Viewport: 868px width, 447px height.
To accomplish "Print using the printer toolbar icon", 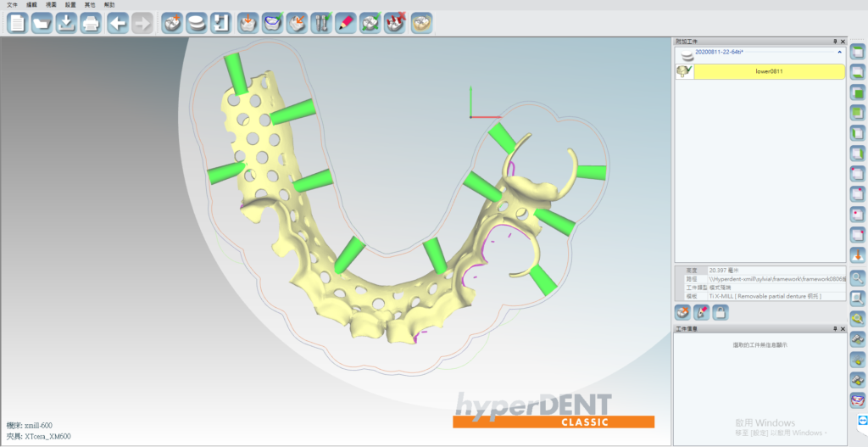I will click(x=90, y=23).
